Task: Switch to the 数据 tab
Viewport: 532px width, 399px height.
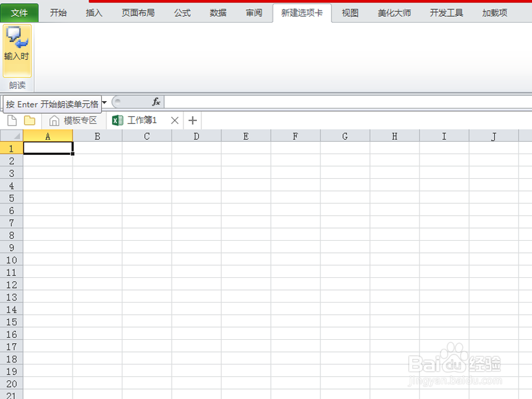Action: point(218,13)
